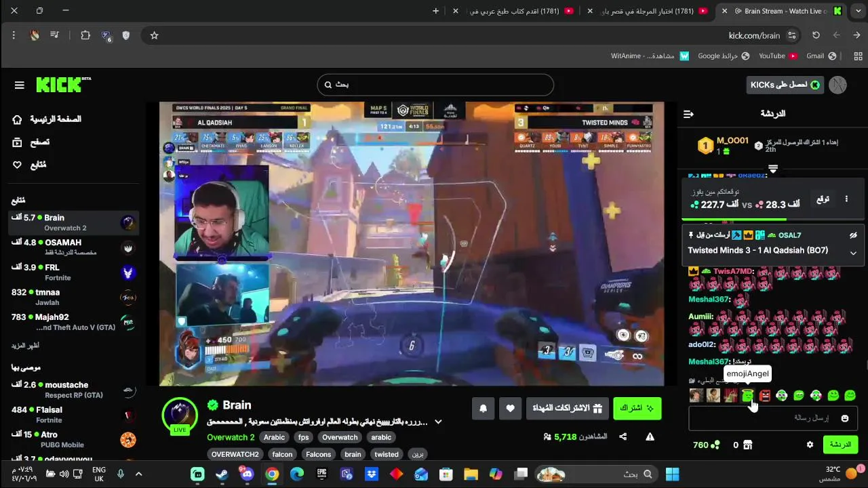
Task: Insert the red angry emote
Action: [765, 396]
